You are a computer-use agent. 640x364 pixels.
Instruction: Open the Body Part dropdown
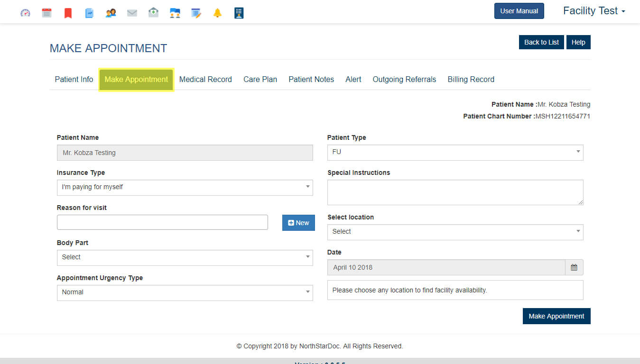coord(185,257)
